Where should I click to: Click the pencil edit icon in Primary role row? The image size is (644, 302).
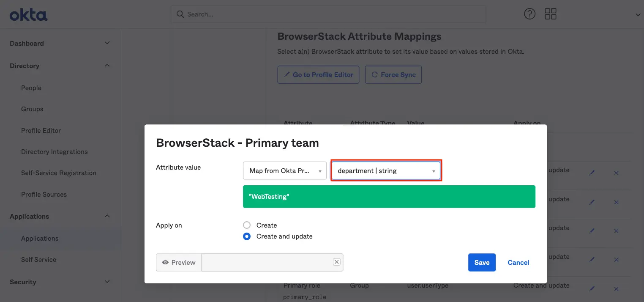(592, 288)
